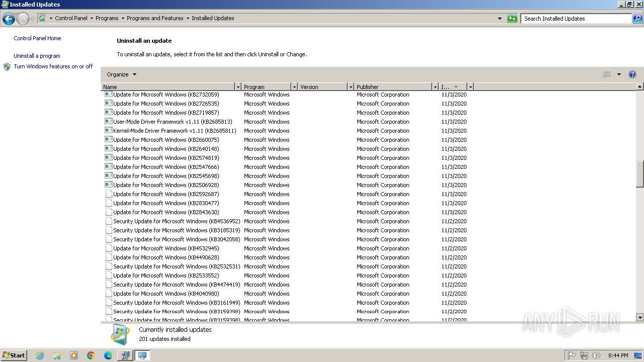The image size is (644, 362).
Task: Click the shield icon beside Windows features
Action: [x=7, y=67]
